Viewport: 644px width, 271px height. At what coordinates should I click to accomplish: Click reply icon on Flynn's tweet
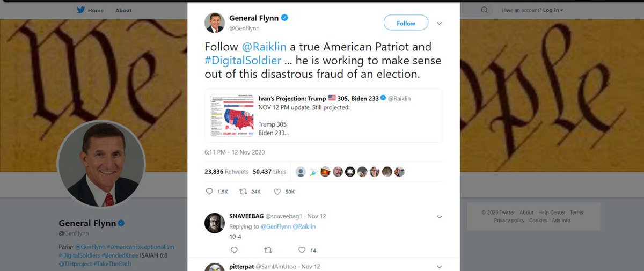coord(210,192)
